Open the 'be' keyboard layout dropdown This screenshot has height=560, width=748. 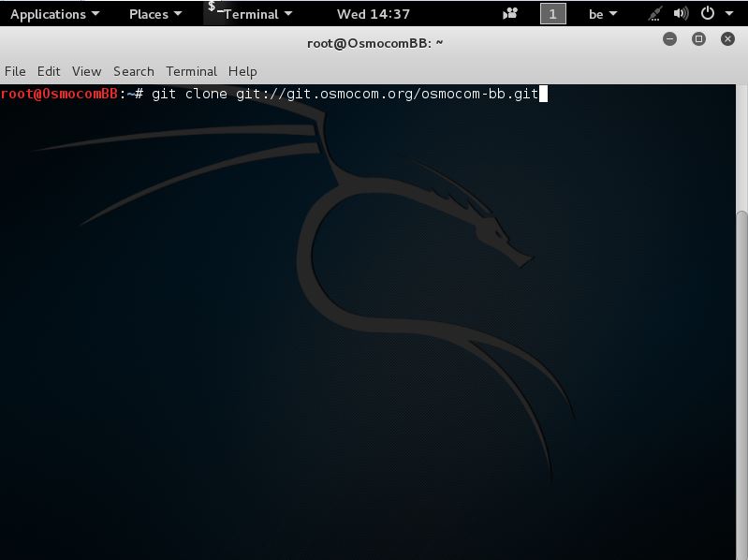[x=603, y=14]
